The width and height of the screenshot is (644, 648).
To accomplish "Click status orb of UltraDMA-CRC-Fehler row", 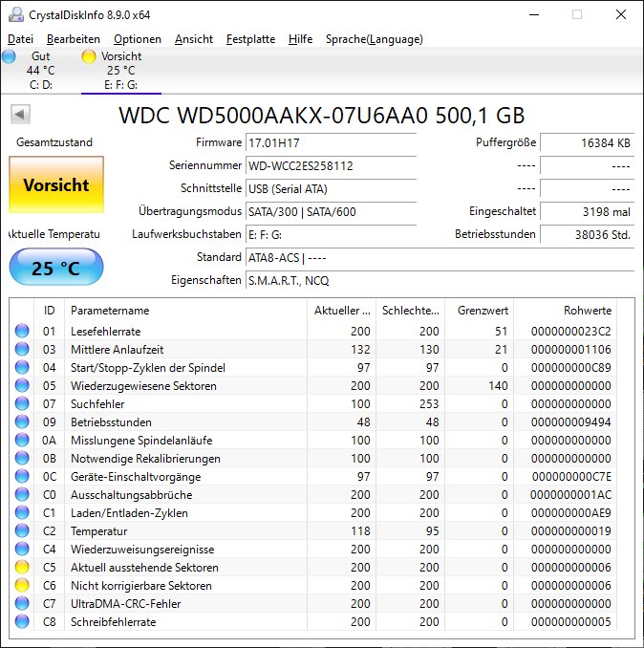I will point(22,604).
